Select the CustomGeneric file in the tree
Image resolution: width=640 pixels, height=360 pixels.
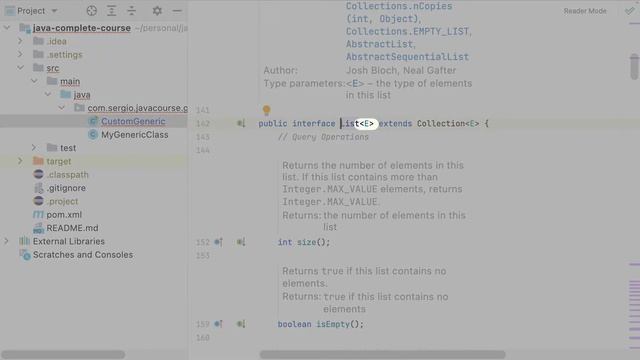pyautogui.click(x=133, y=121)
